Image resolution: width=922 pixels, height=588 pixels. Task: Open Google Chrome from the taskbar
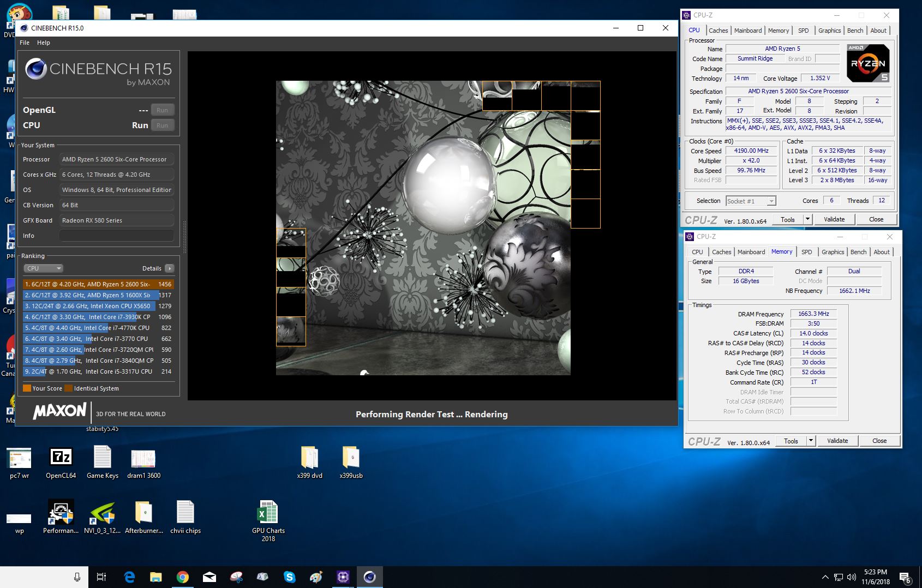click(x=183, y=577)
